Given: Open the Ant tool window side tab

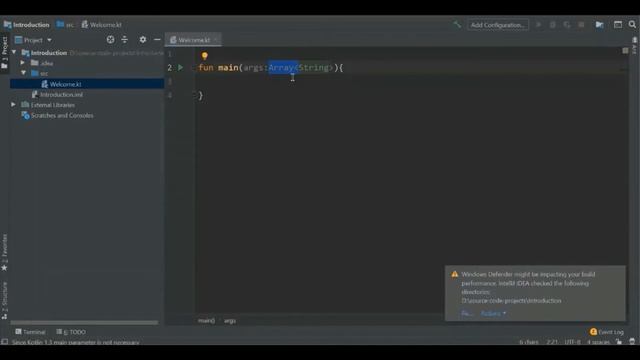Looking at the screenshot, I should [x=634, y=46].
